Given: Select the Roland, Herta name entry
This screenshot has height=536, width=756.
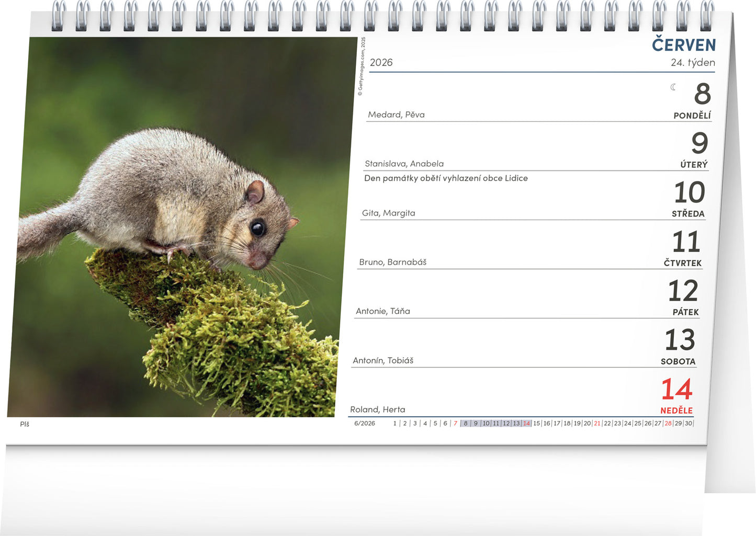Looking at the screenshot, I should [377, 409].
